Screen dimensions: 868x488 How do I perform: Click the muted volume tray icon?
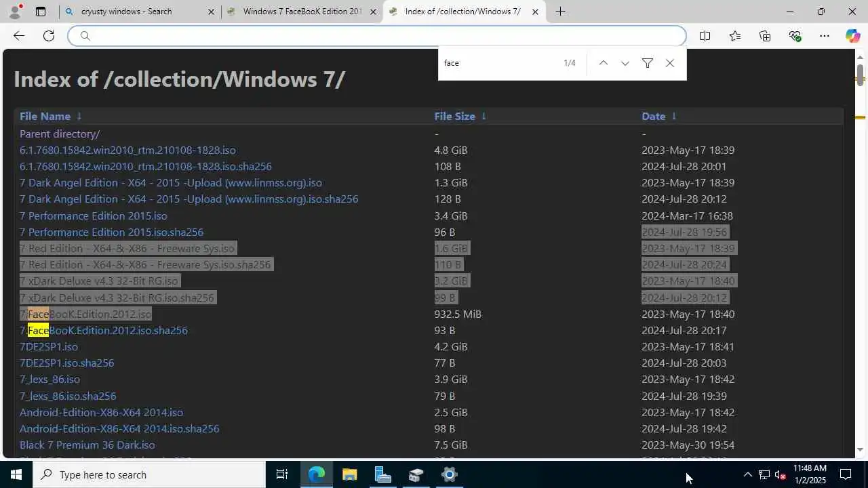pyautogui.click(x=781, y=474)
